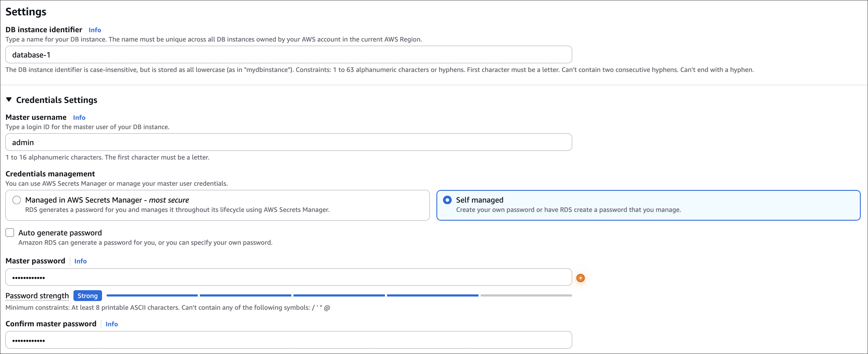The width and height of the screenshot is (868, 354).
Task: Click the Credentials Settings heading text
Action: (x=57, y=100)
